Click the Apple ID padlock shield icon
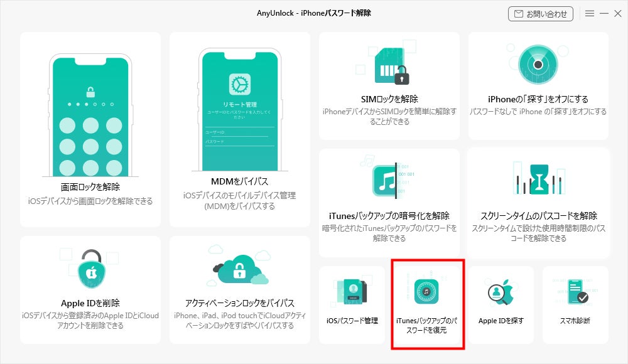The width and height of the screenshot is (628, 364). pos(92,269)
